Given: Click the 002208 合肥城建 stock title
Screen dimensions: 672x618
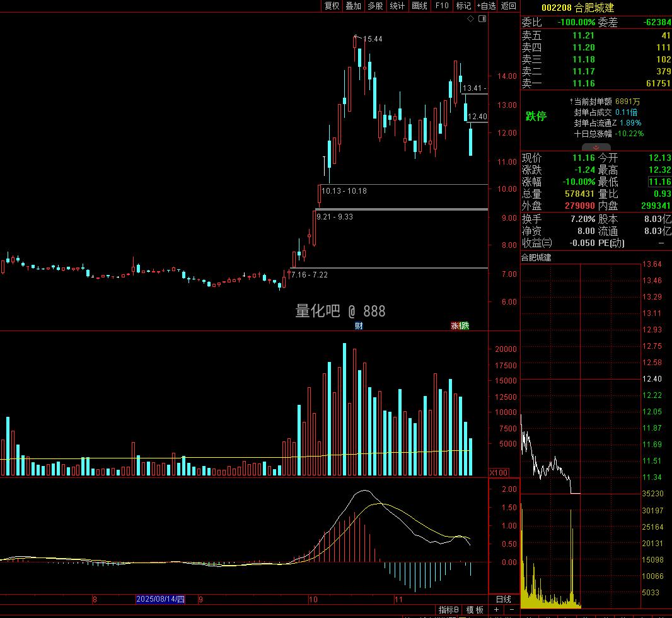Looking at the screenshot, I should pyautogui.click(x=577, y=8).
